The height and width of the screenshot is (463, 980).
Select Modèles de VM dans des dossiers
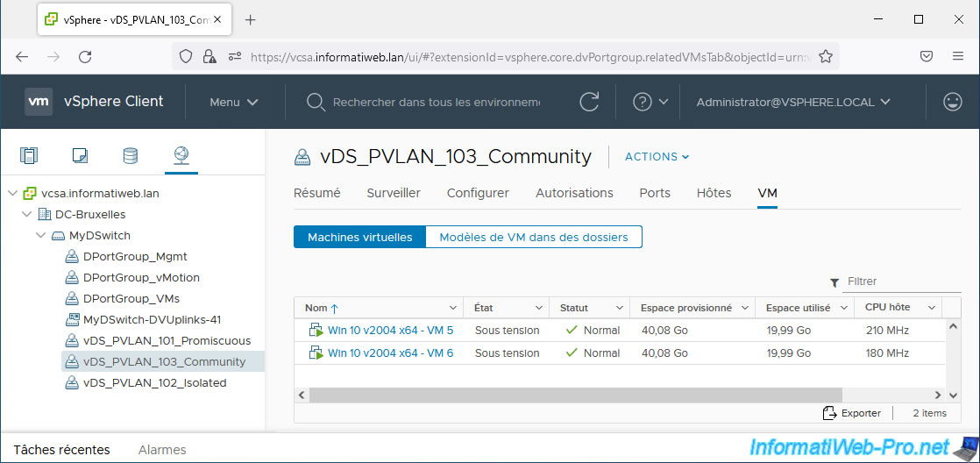coord(534,238)
